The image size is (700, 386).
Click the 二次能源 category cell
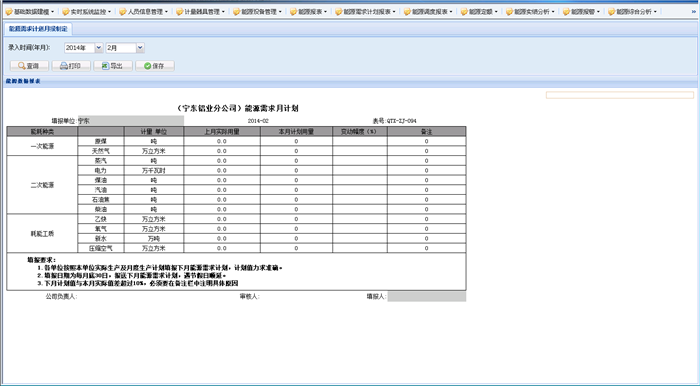point(42,185)
